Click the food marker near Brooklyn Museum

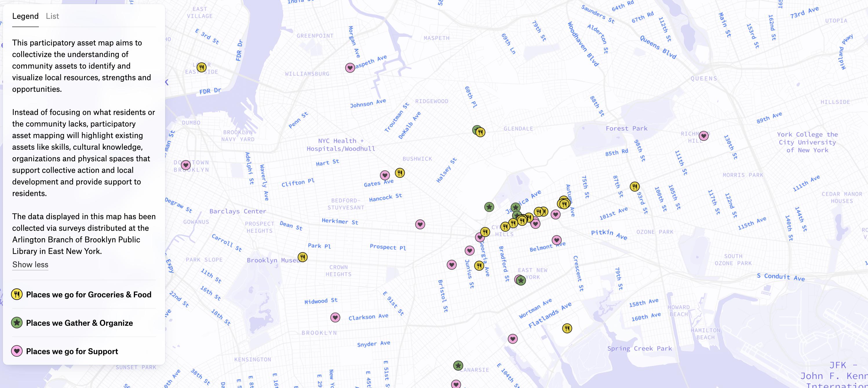coord(302,257)
